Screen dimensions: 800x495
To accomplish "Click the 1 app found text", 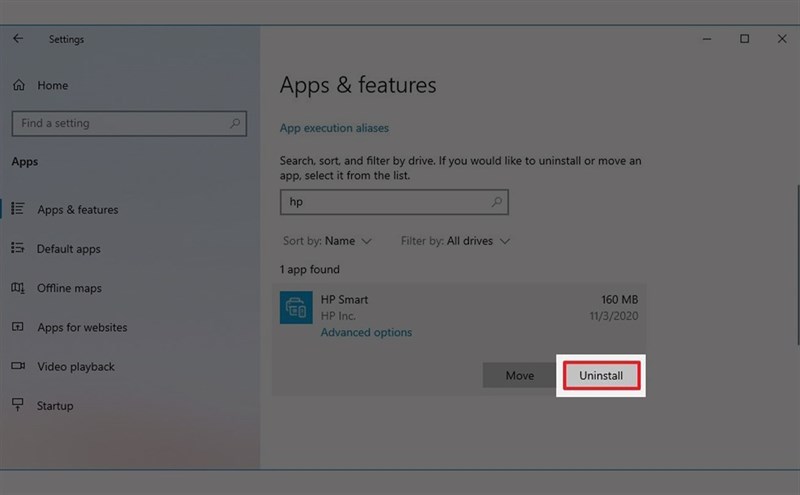I will [x=310, y=269].
